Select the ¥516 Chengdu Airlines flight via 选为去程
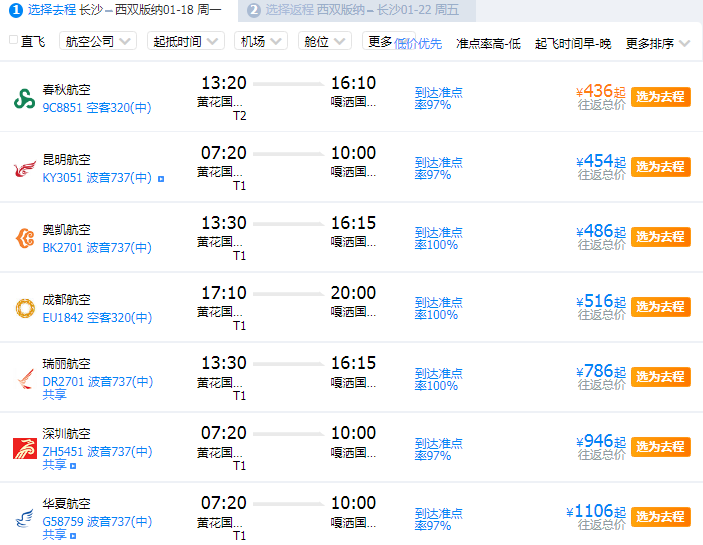 coord(660,307)
